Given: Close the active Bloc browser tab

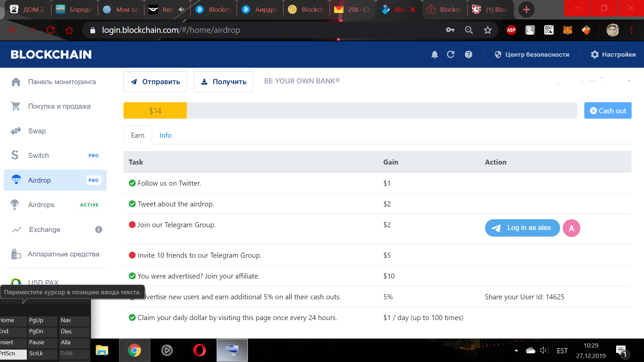Looking at the screenshot, I should pos(413,9).
